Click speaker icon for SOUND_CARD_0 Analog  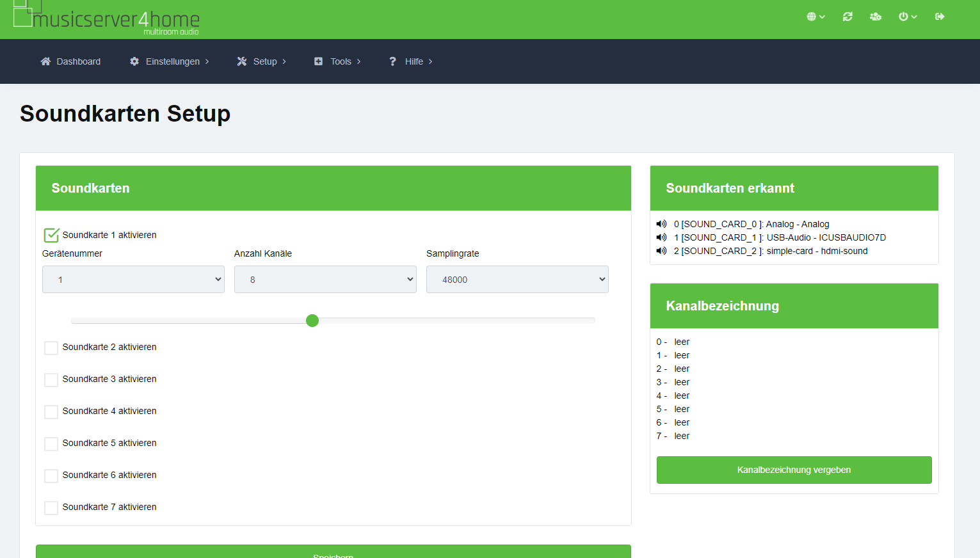661,224
